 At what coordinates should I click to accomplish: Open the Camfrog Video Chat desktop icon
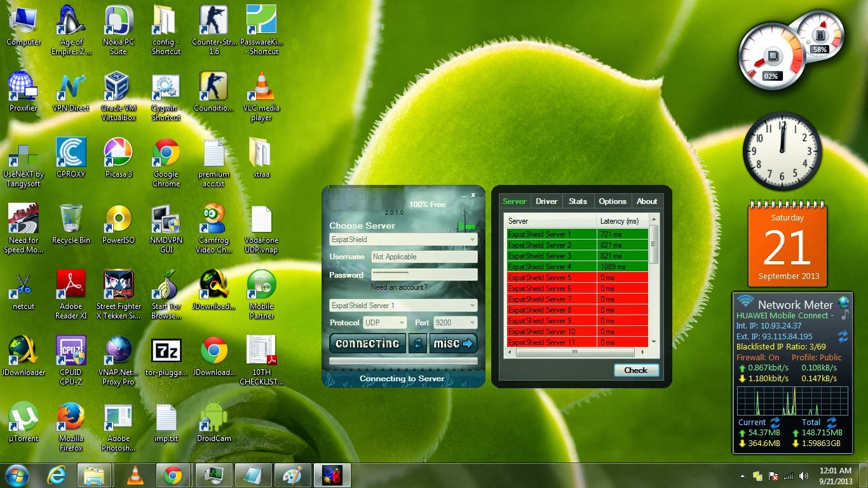[x=214, y=228]
